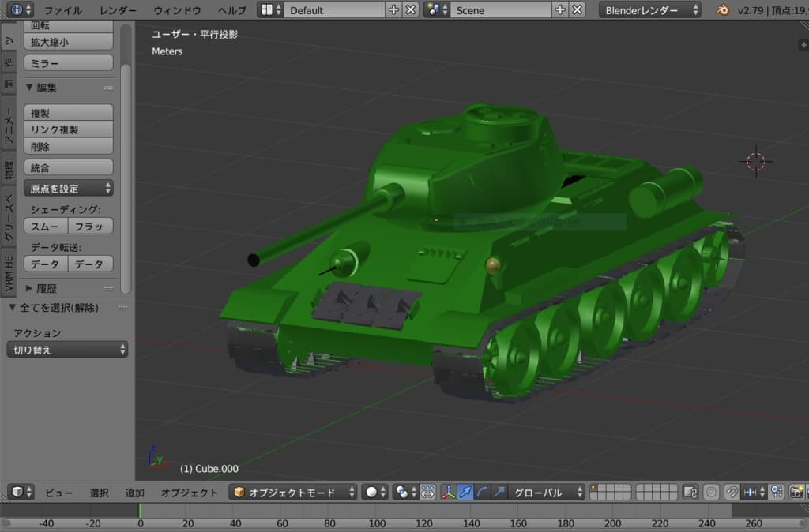Click the 統合 button
Viewport: 809px width, 532px height.
(x=68, y=167)
